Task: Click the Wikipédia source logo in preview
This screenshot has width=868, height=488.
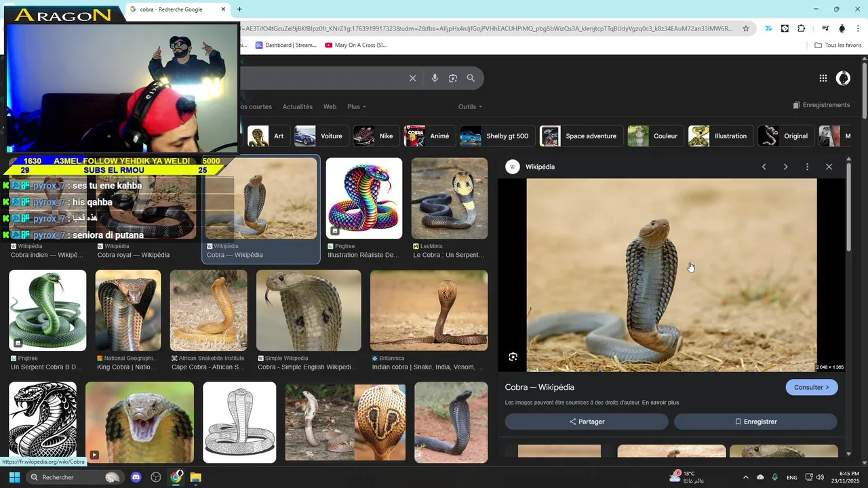Action: click(513, 167)
